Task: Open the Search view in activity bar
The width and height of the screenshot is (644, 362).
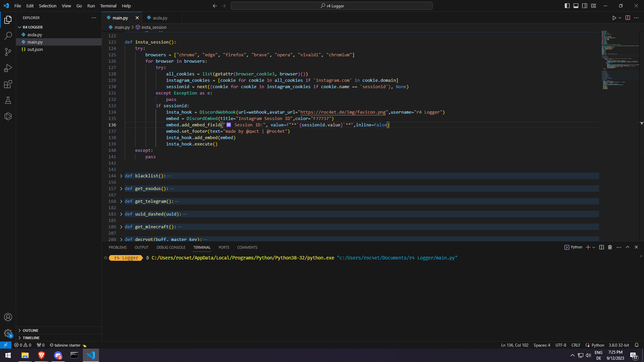Action: 8,36
